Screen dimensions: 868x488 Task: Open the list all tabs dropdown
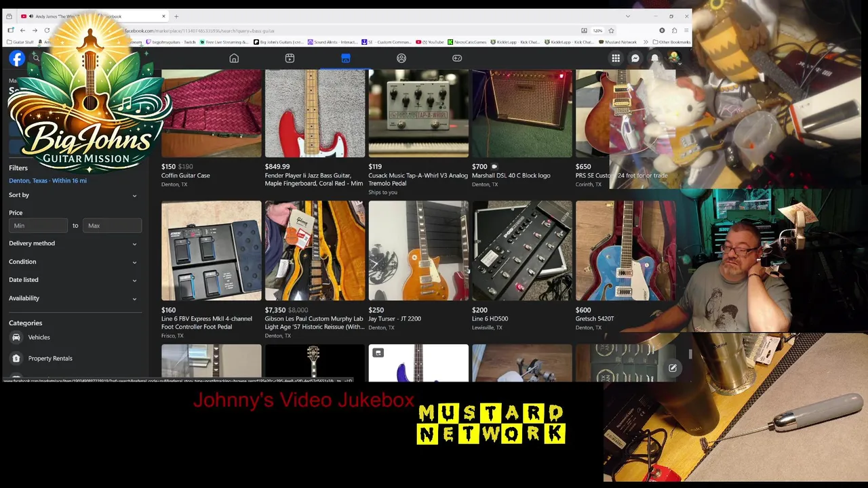(x=628, y=16)
